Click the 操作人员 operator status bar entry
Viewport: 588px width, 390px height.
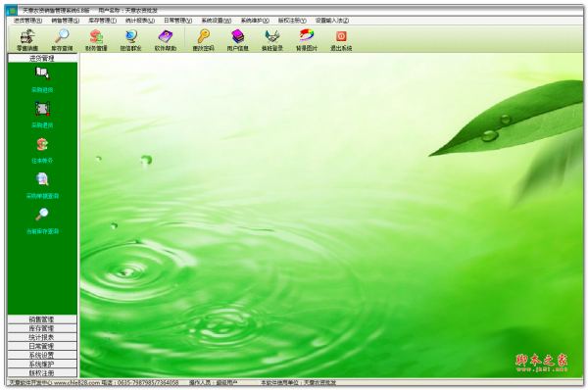point(214,382)
